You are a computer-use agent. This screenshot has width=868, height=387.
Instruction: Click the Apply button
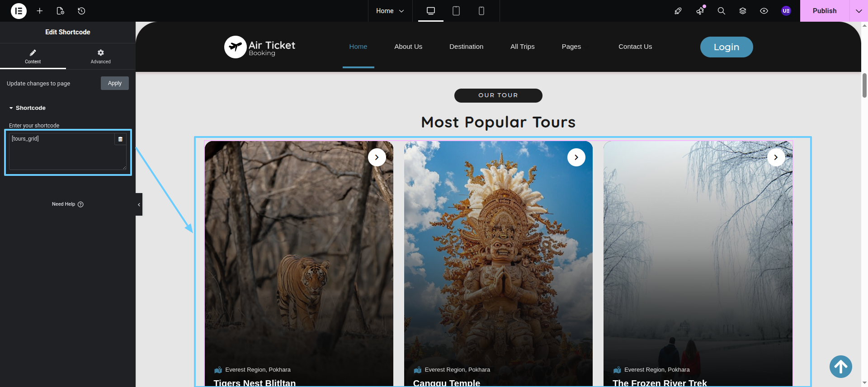(x=114, y=83)
